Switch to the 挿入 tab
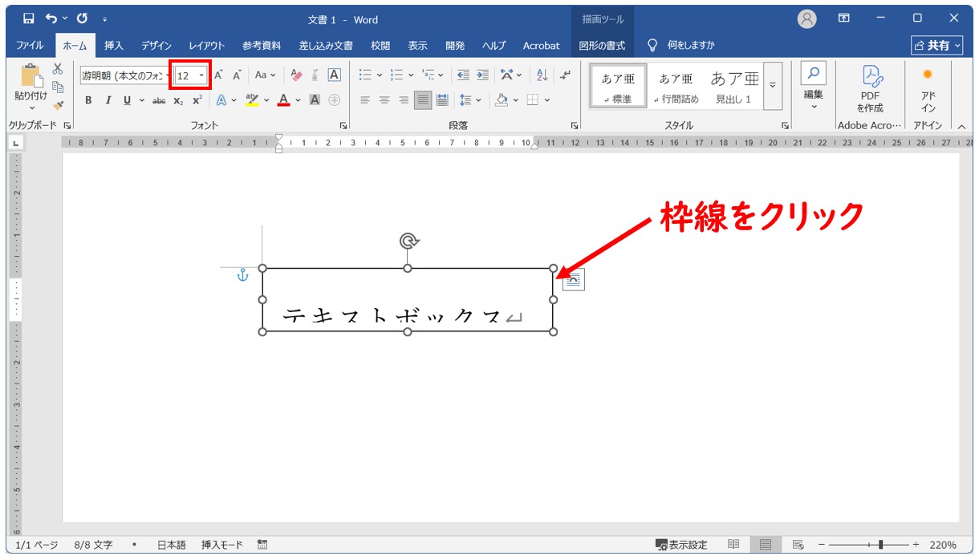 tap(113, 45)
